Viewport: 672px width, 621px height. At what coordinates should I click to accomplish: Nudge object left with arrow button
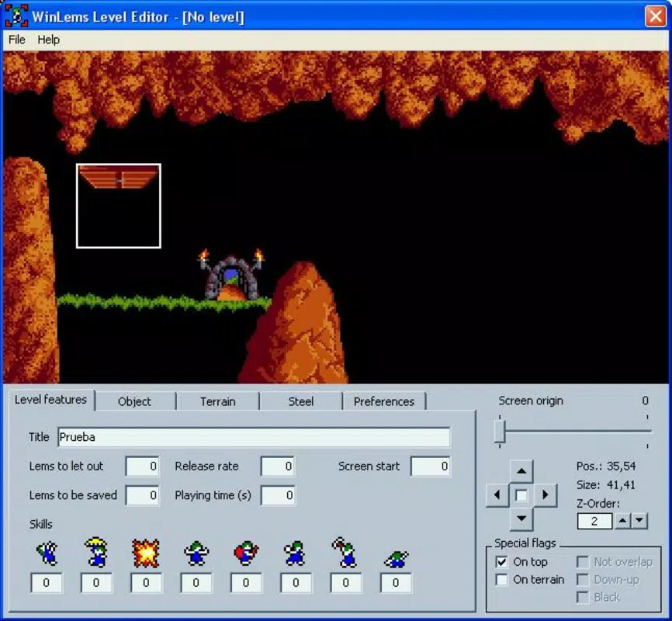click(x=497, y=495)
